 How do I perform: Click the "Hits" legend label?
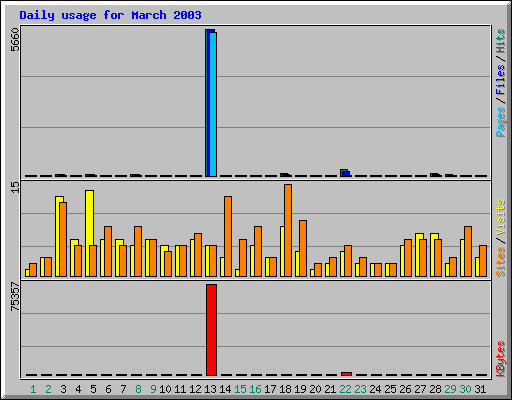pyautogui.click(x=500, y=41)
